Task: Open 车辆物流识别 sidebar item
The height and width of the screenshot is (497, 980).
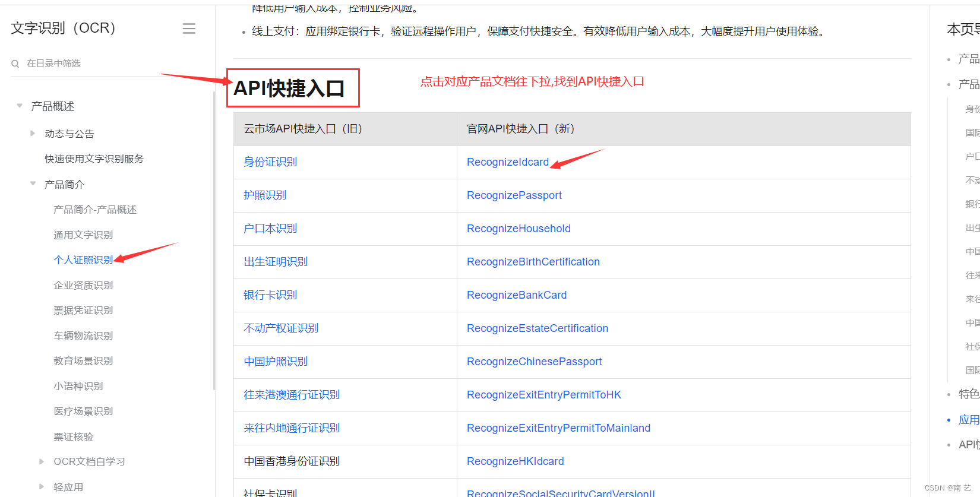Action: (x=83, y=335)
